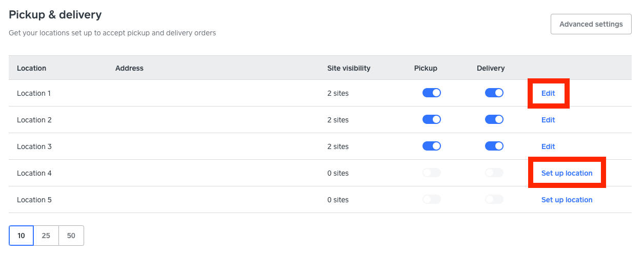The height and width of the screenshot is (254, 644).
Task: Click Location 5 Delivery toggle
Action: tap(494, 200)
